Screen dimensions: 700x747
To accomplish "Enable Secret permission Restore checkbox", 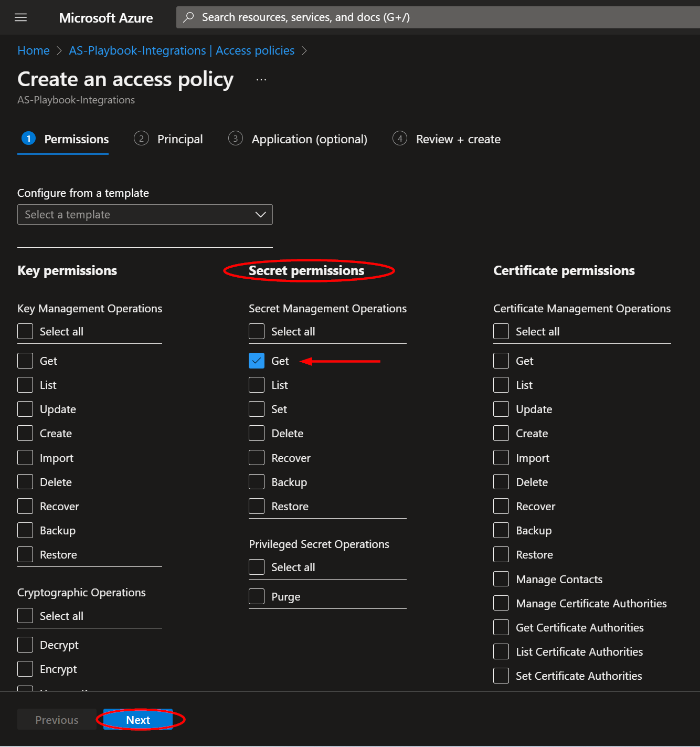I will [257, 506].
